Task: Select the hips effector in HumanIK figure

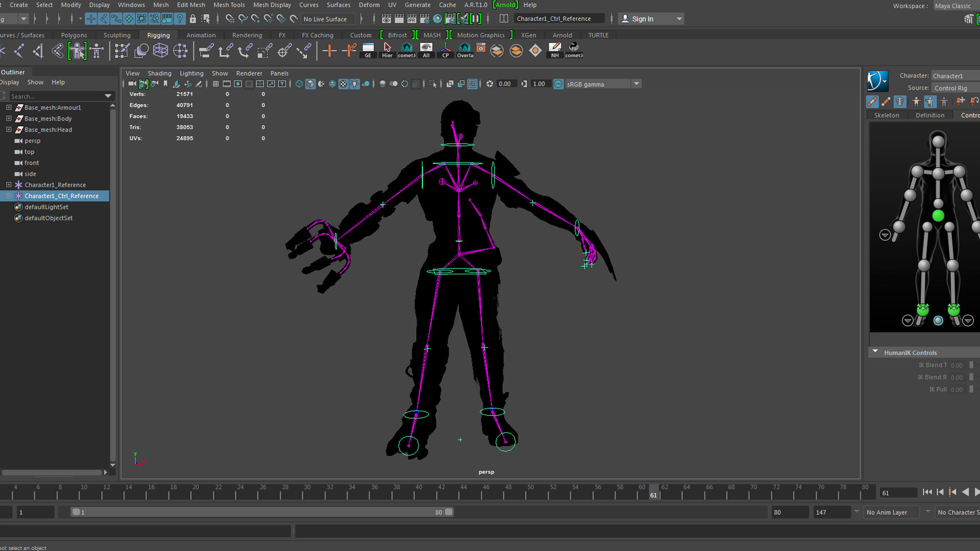Action: (938, 216)
